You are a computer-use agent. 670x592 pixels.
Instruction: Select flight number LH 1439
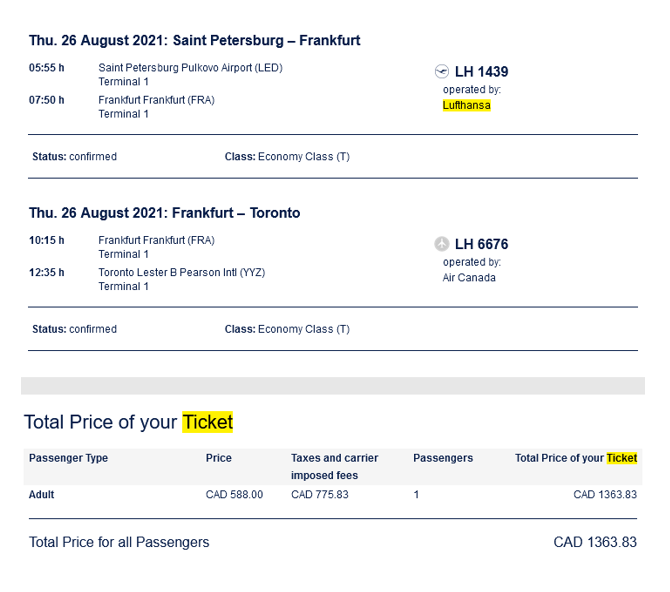pos(481,72)
